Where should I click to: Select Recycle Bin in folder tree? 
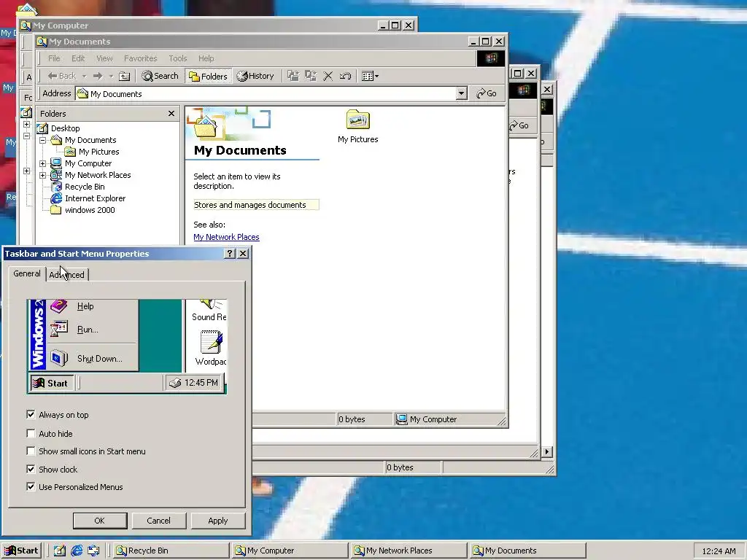[x=85, y=187]
